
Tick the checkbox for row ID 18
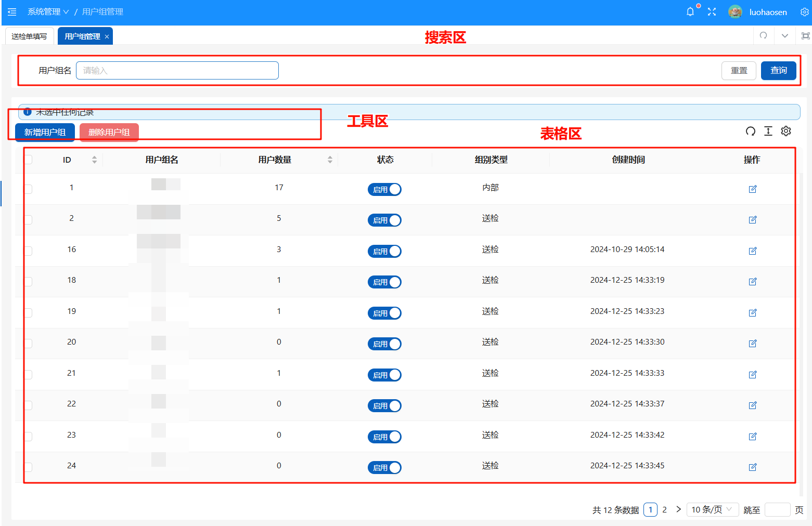click(x=28, y=281)
